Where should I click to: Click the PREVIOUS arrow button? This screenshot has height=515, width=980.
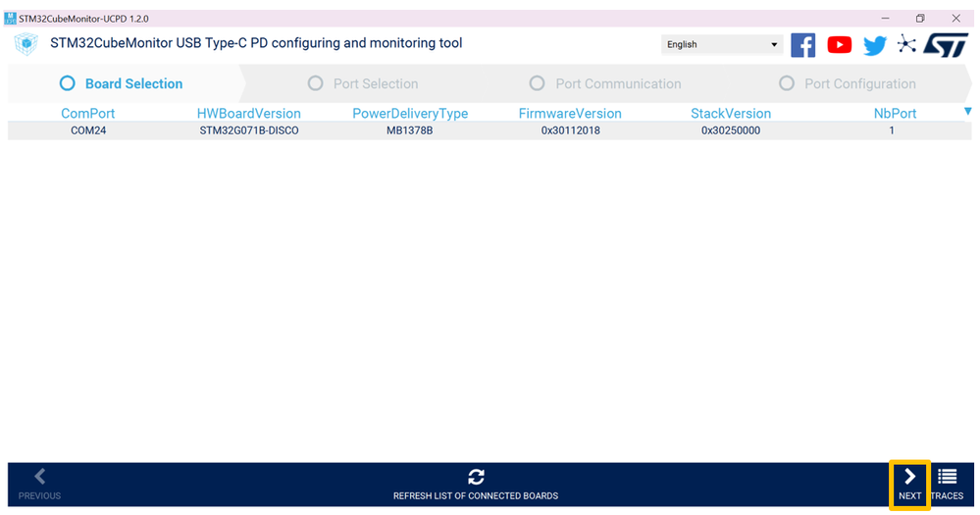pos(39,485)
